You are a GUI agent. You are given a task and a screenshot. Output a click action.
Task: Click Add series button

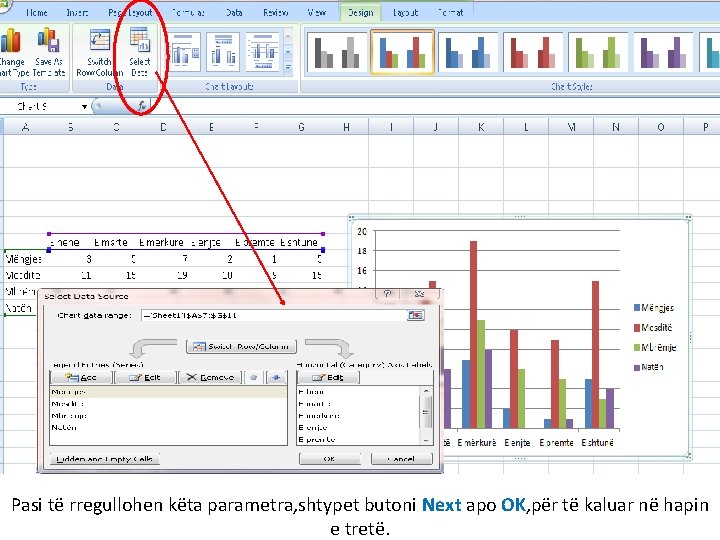point(81,377)
